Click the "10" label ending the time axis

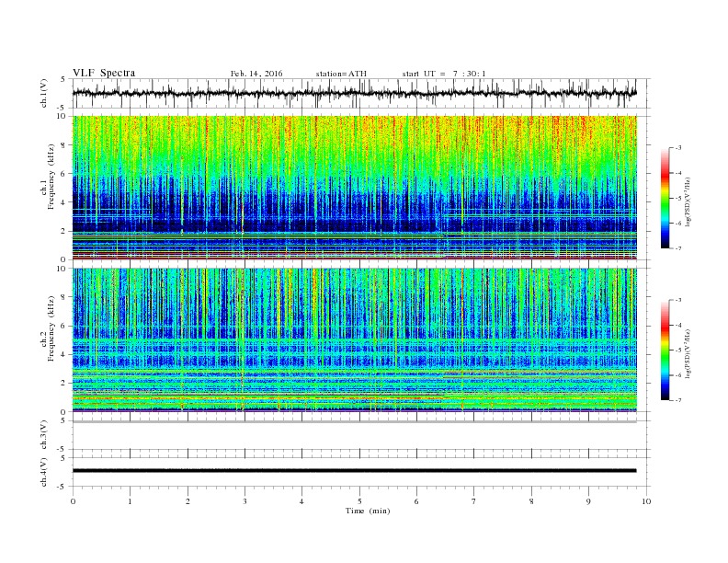[646, 501]
